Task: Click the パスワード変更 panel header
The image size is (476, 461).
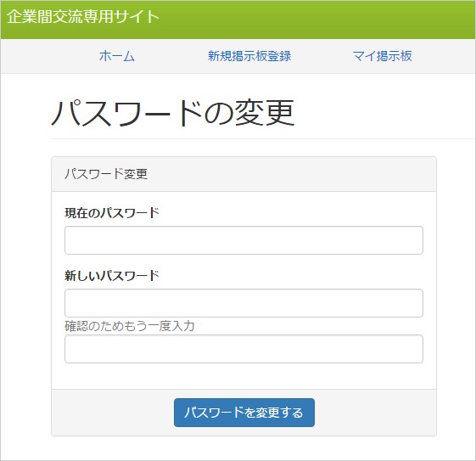Action: click(x=244, y=174)
